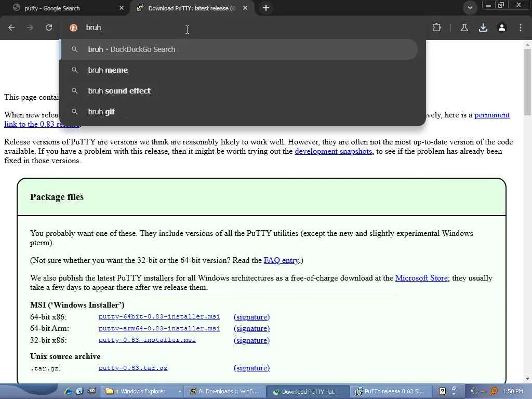
Task: Click the address bar containing bruh
Action: (x=243, y=28)
